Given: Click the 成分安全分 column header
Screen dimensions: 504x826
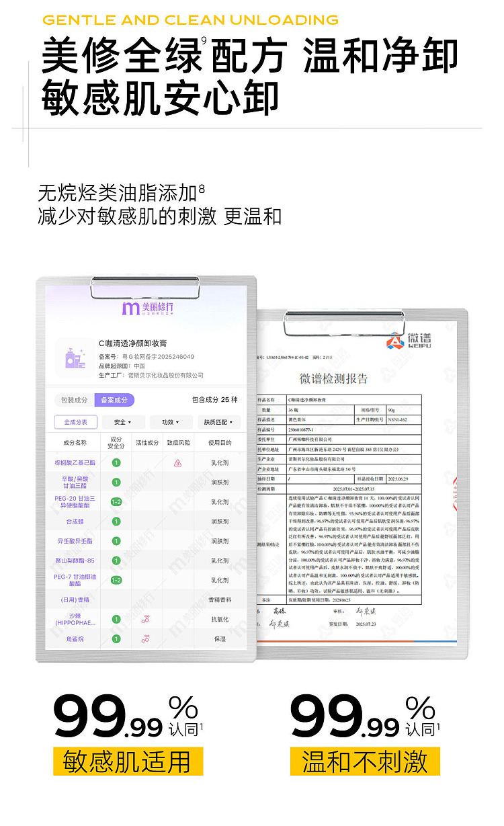Looking at the screenshot, I should point(116,443).
